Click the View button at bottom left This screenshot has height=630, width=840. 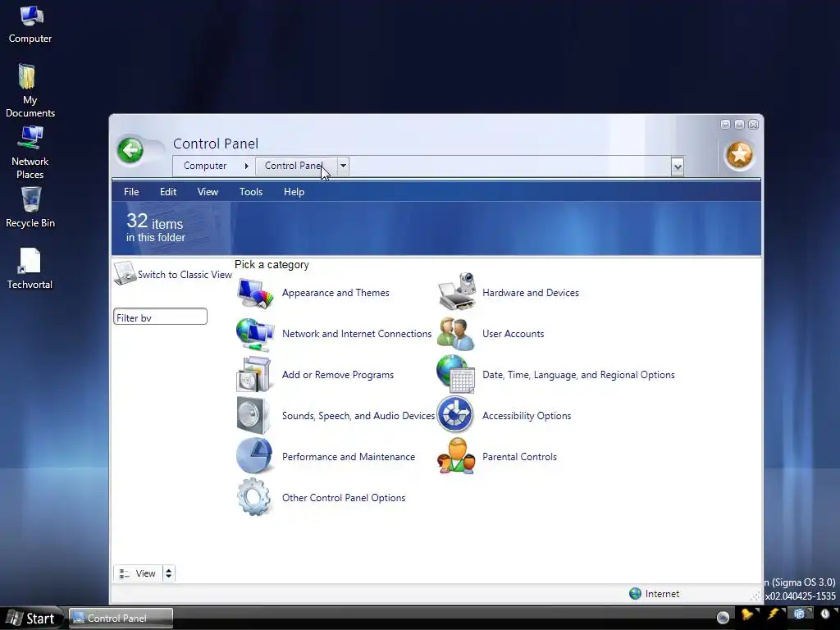click(x=138, y=573)
